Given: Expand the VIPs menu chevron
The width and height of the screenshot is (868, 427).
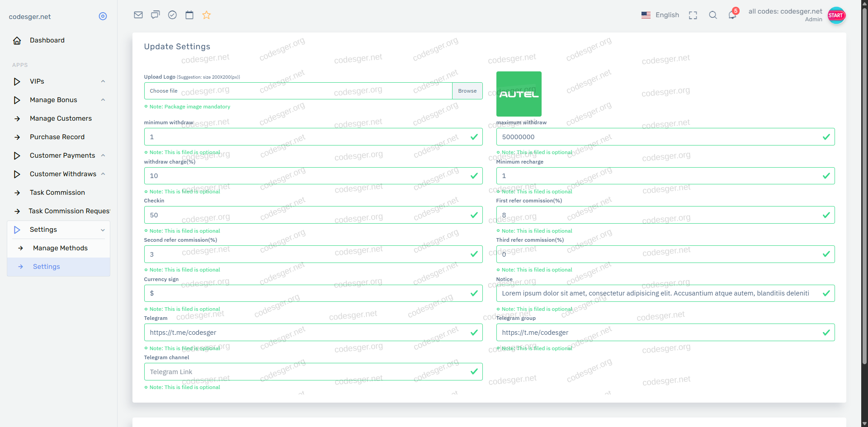Looking at the screenshot, I should click(103, 81).
